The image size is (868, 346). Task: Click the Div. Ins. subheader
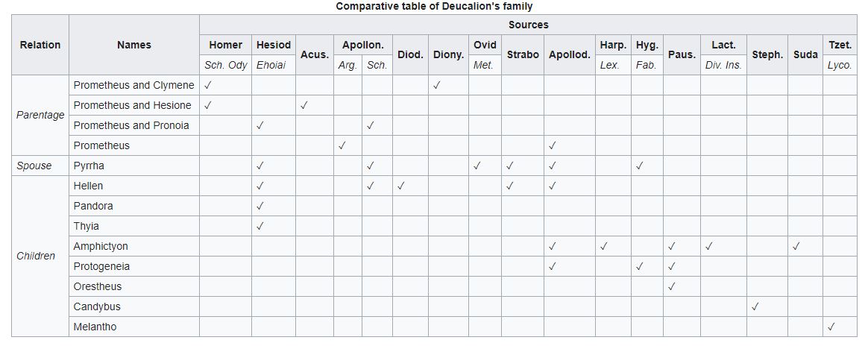click(723, 65)
